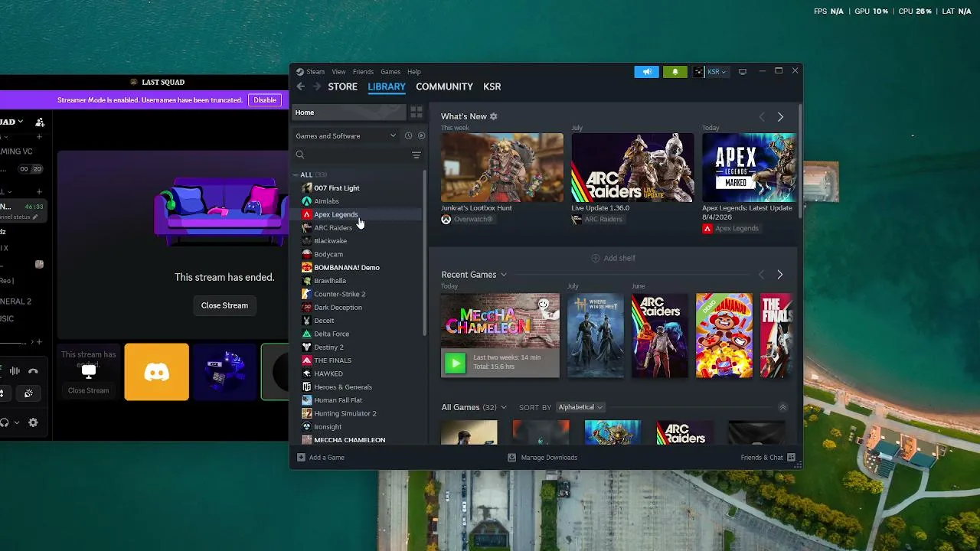Open Where Winds Meet recent game cover
Screen dimensions: 980x551
pos(596,335)
